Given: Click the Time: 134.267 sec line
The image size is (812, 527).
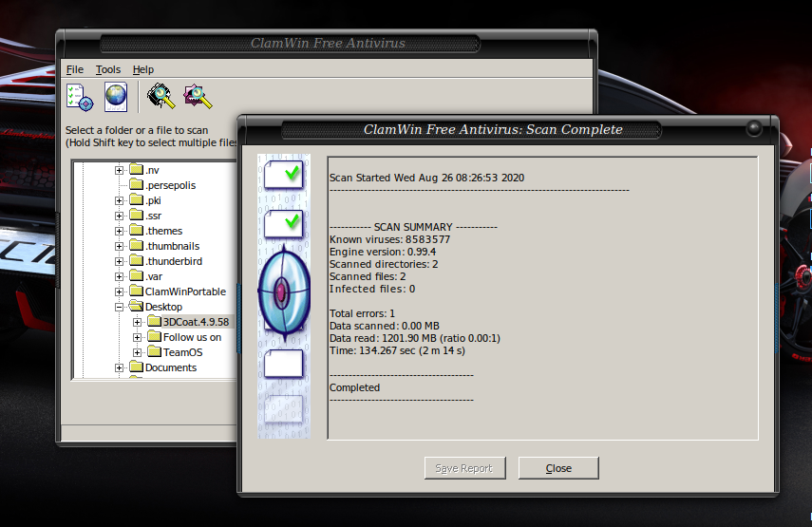Looking at the screenshot, I should coord(397,350).
